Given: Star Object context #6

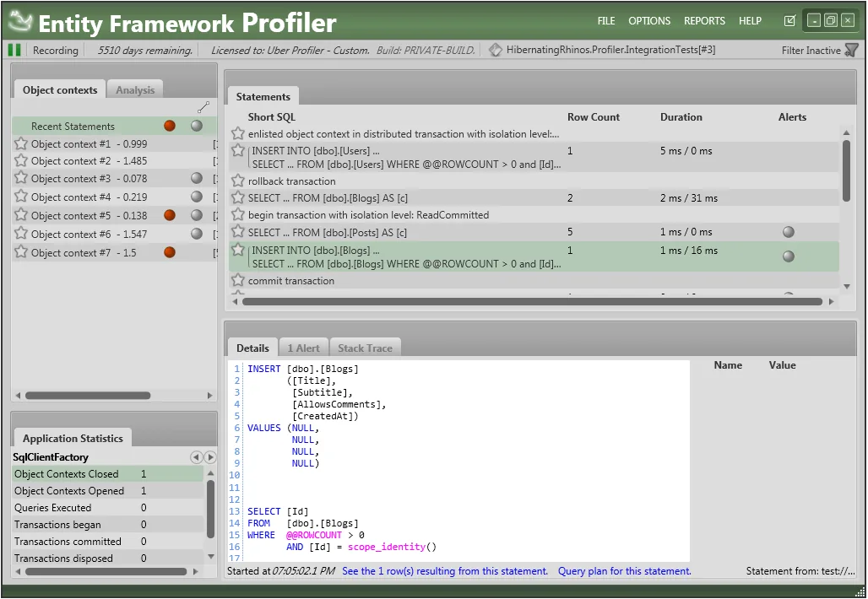Looking at the screenshot, I should (x=21, y=233).
